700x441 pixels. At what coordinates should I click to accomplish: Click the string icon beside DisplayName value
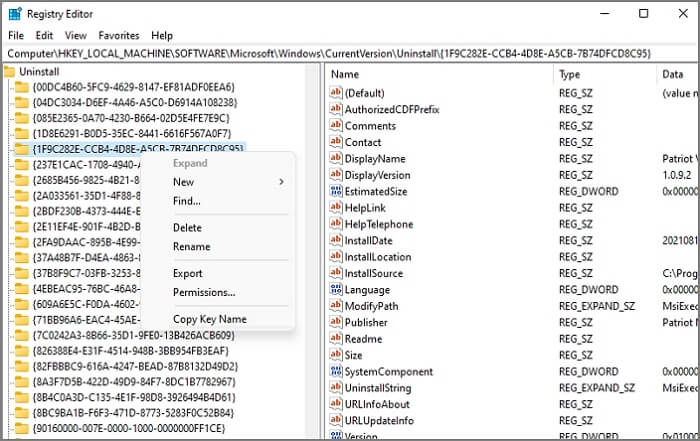pyautogui.click(x=336, y=159)
